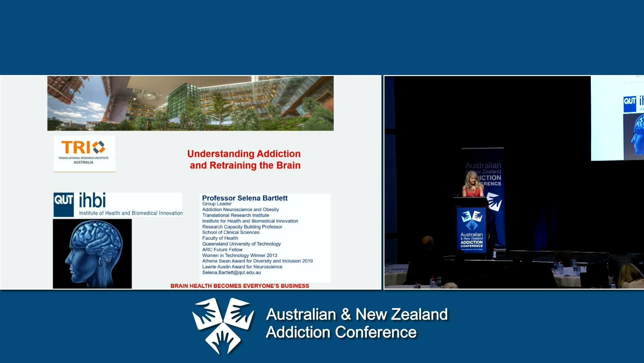Click 'Institute for Health and Biomedical Innovation' line
The width and height of the screenshot is (644, 363).
(x=250, y=221)
